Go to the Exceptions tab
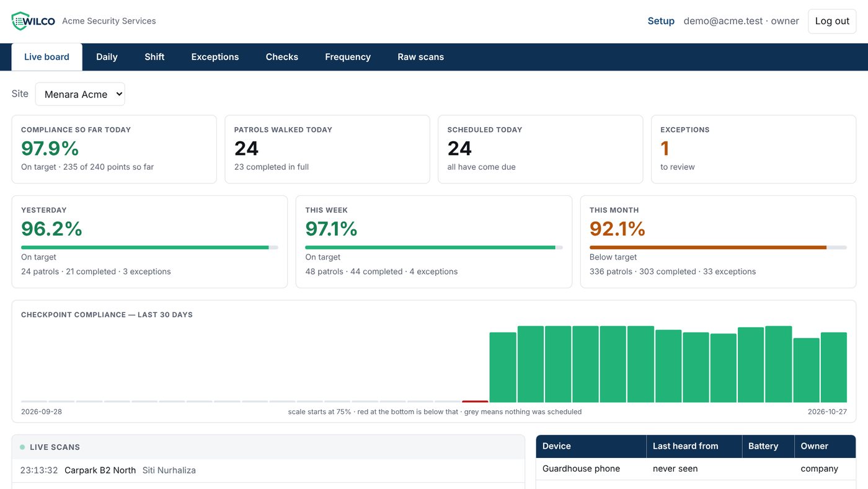This screenshot has width=868, height=489. pos(215,57)
